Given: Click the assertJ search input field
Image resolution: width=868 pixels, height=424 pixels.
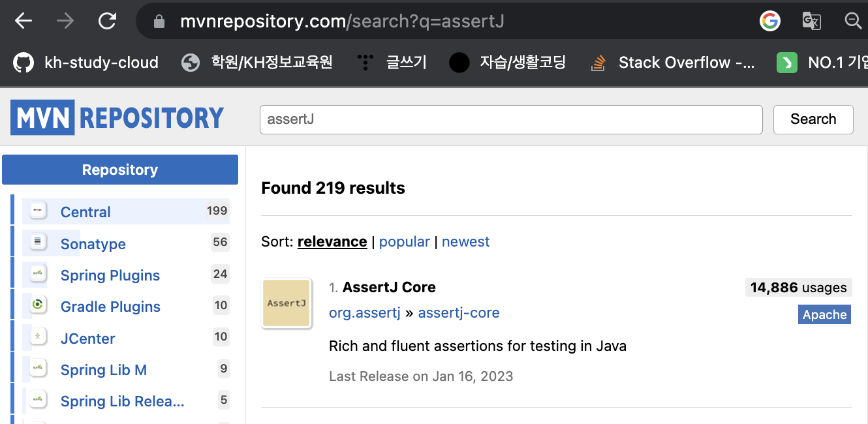Looking at the screenshot, I should pyautogui.click(x=511, y=119).
